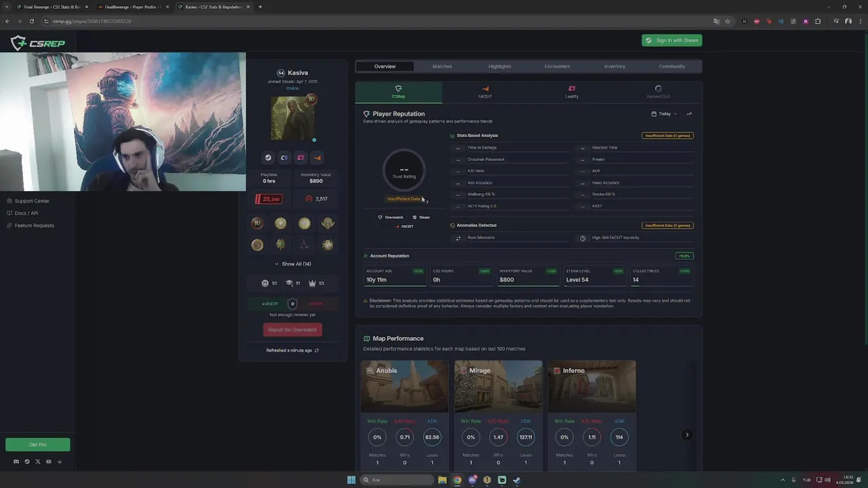Open the browser extensions puzzle icon
The height and width of the screenshot is (488, 868).
coord(818,21)
